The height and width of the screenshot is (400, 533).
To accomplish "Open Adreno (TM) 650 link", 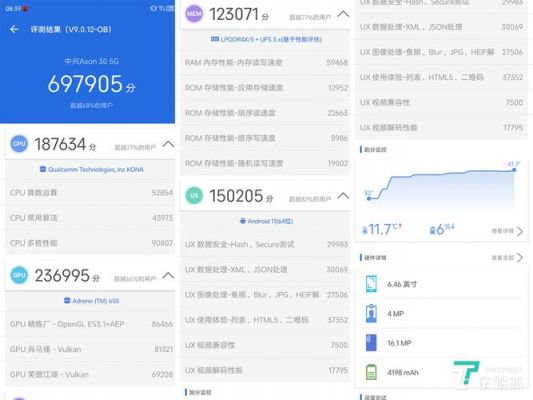I will pyautogui.click(x=92, y=301).
